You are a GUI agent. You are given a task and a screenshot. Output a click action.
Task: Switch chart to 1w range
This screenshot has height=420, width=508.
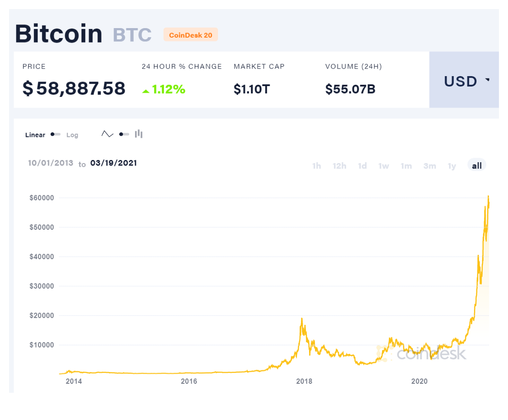[x=383, y=166]
